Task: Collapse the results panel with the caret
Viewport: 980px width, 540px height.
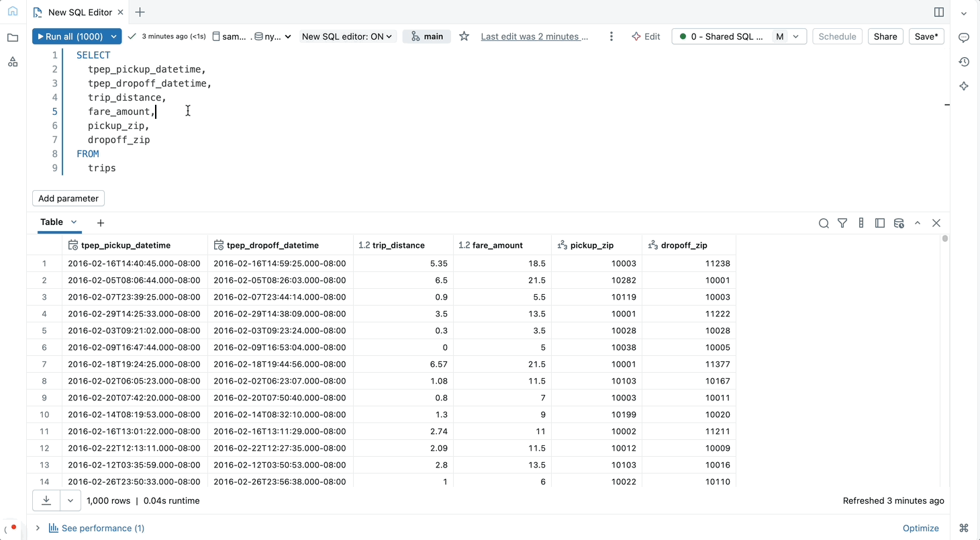Action: 918,223
